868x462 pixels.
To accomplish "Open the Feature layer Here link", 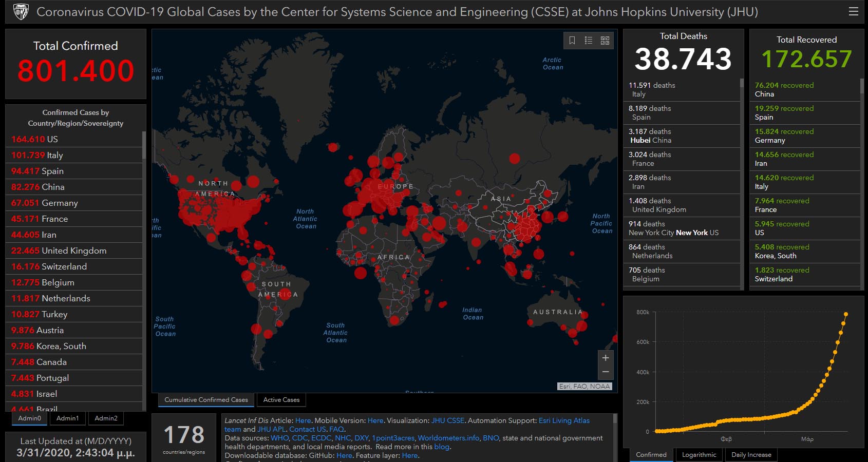I will pyautogui.click(x=410, y=455).
